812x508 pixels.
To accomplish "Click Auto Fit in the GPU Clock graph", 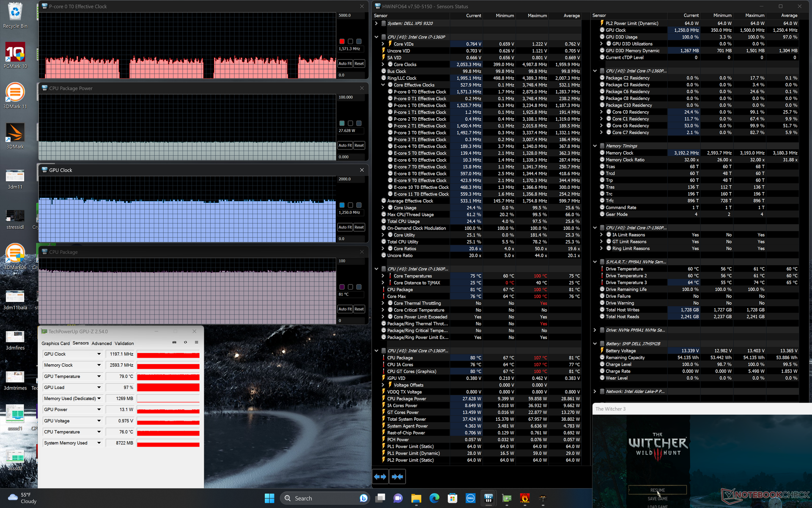I will tap(345, 227).
